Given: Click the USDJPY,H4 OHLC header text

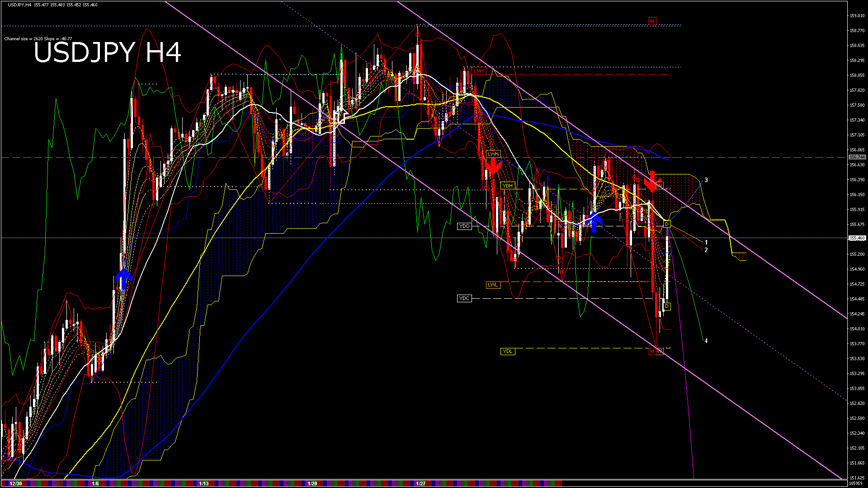Looking at the screenshot, I should pyautogui.click(x=52, y=5).
